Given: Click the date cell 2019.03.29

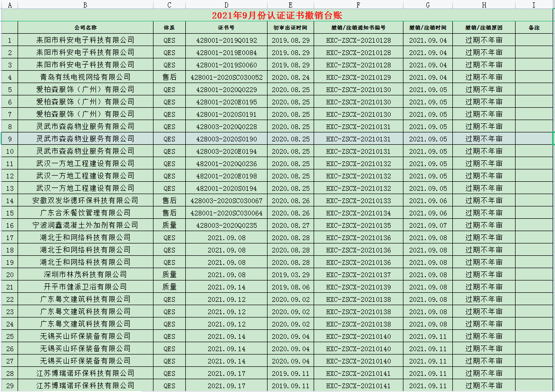Looking at the screenshot, I should click(x=290, y=274).
